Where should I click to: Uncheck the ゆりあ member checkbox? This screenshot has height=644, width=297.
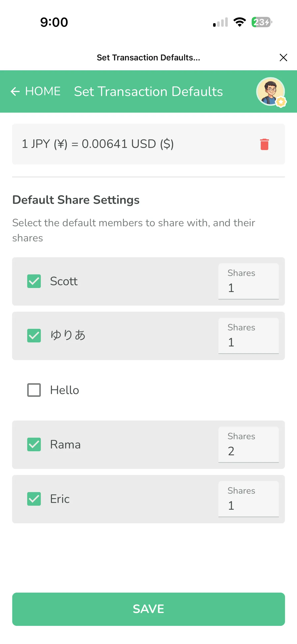coord(34,336)
